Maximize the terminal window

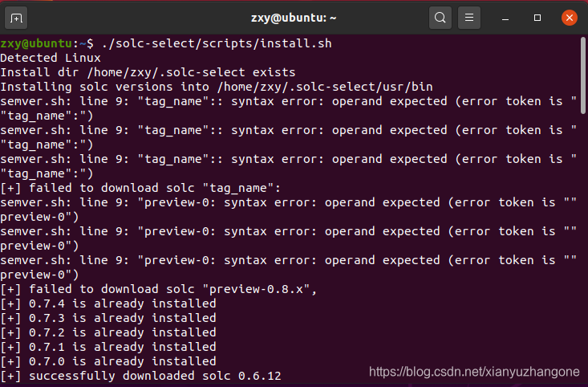[537, 18]
